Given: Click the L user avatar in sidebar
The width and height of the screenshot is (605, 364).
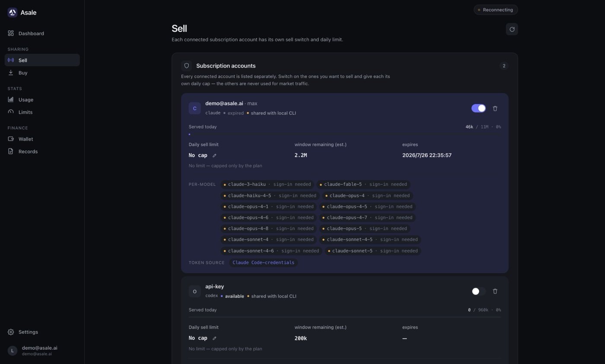Looking at the screenshot, I should click(13, 351).
